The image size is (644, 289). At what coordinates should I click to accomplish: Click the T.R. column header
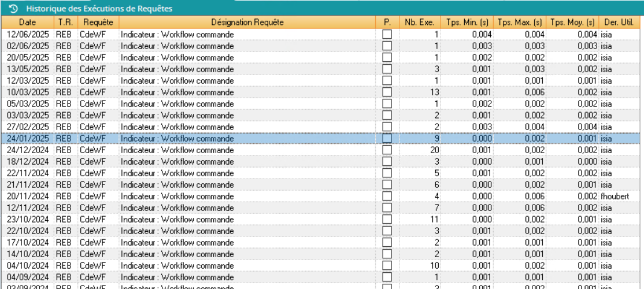(64, 23)
